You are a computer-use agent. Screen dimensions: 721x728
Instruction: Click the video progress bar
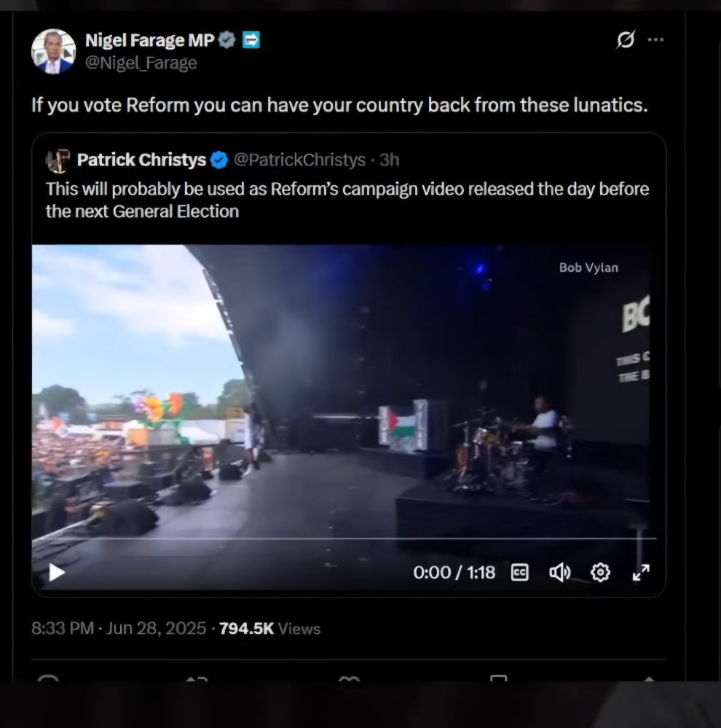point(344,539)
